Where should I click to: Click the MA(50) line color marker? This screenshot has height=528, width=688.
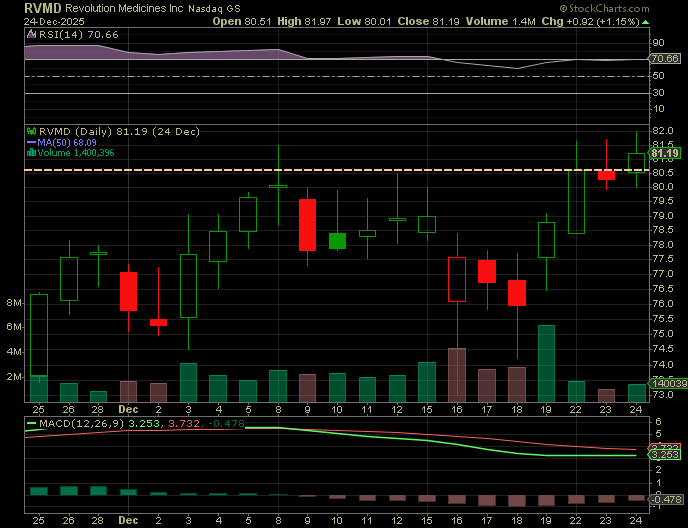31,143
